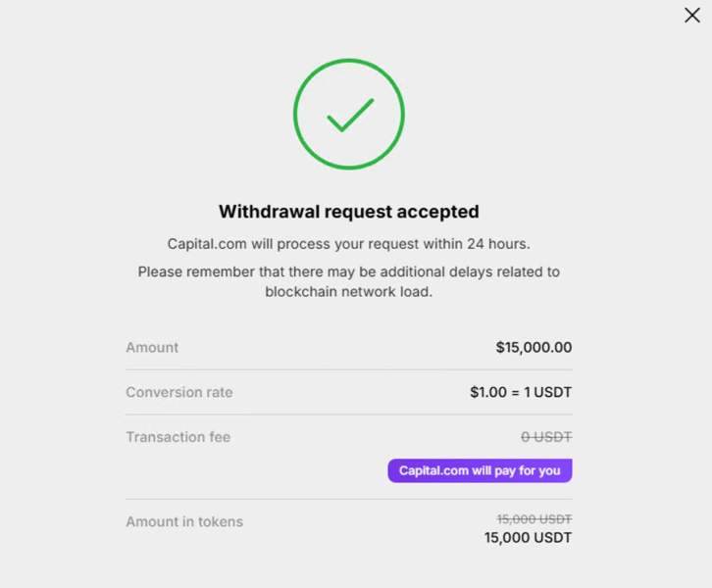
Task: Click the word 'Capital.com' in the processing message
Action: coord(207,244)
